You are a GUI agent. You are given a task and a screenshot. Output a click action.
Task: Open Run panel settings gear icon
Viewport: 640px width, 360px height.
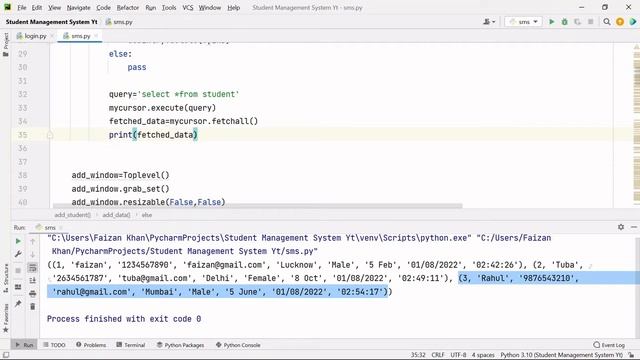[x=621, y=227]
